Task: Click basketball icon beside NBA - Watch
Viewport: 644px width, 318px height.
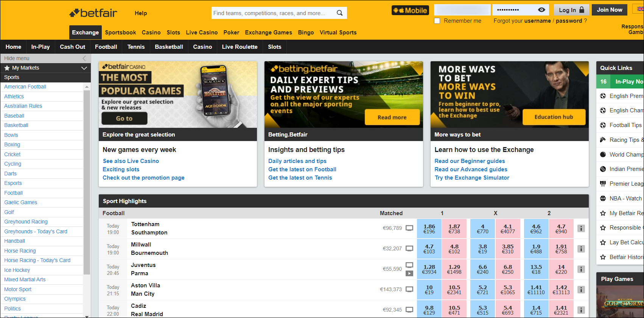Action: coord(603,199)
